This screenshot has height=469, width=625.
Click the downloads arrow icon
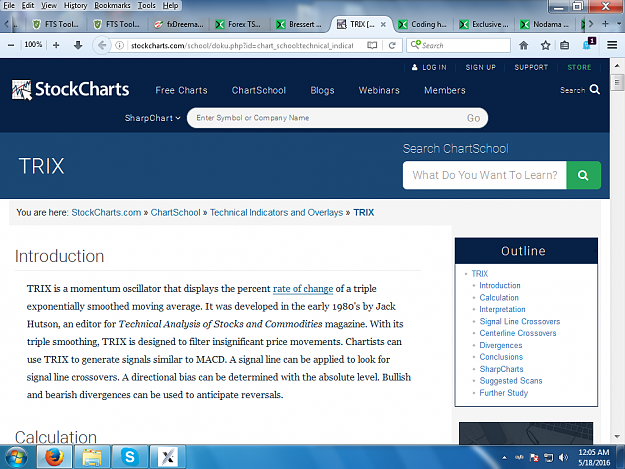pos(78,45)
